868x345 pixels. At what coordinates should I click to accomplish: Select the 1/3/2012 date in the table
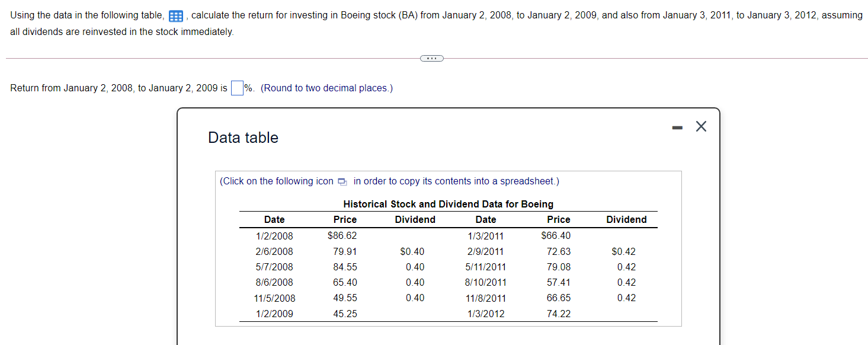[486, 314]
